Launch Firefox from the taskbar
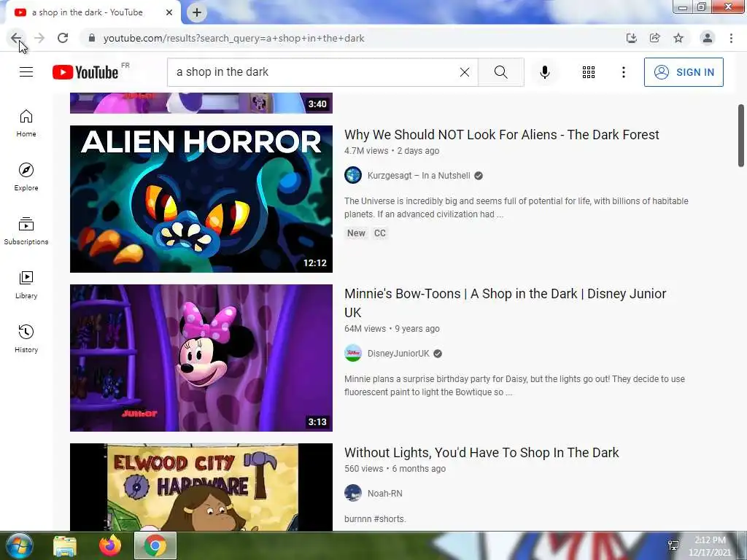The height and width of the screenshot is (560, 747). coord(110,545)
